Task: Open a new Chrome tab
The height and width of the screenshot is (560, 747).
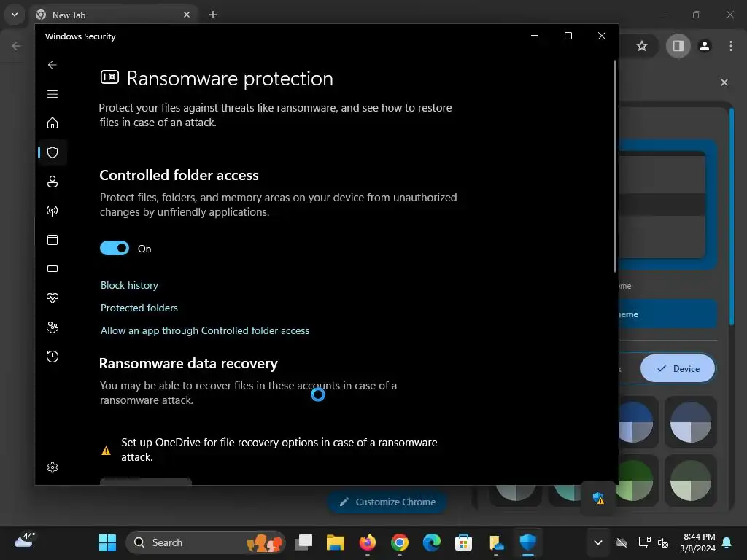Action: tap(213, 15)
